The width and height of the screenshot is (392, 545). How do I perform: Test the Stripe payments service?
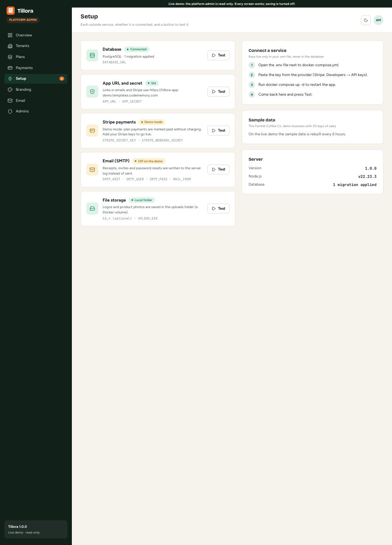point(218,130)
